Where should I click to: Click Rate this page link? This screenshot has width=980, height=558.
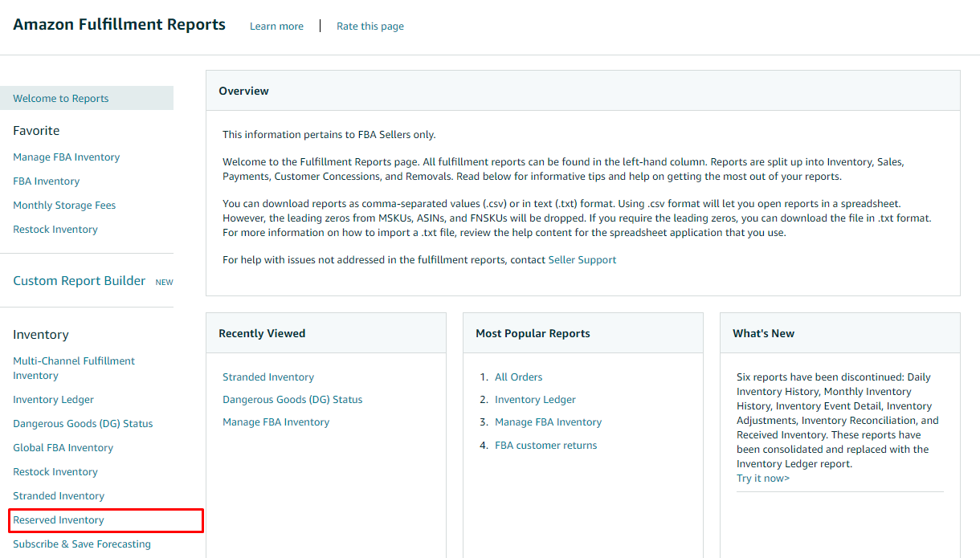coord(370,26)
